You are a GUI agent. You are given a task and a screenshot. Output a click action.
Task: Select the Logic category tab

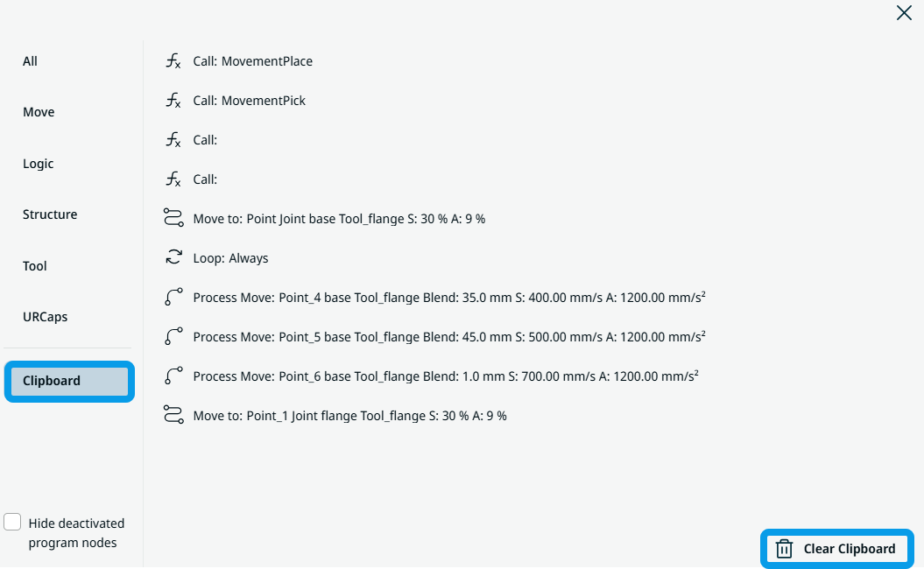pos(39,164)
